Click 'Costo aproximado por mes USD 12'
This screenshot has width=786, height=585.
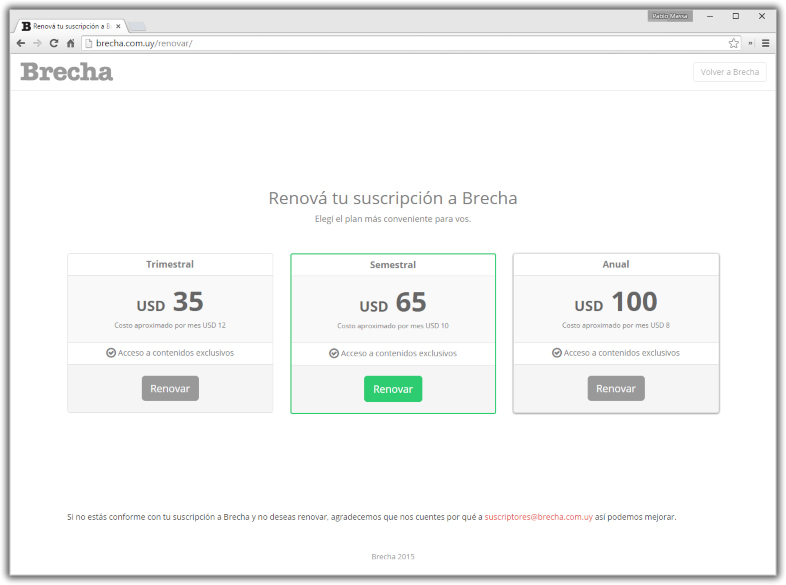click(170, 325)
